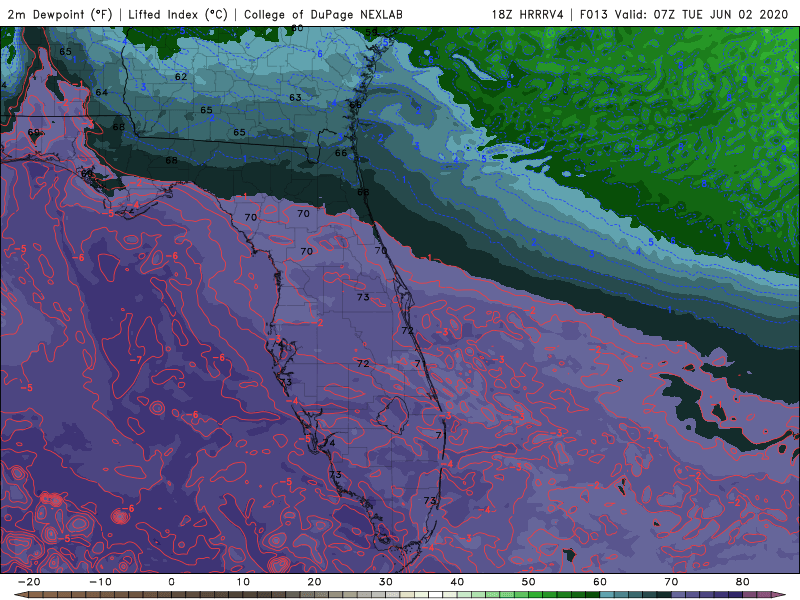Screen dimensions: 800x600
Task: Click the '-20' label on the color scale
Action: point(29,582)
